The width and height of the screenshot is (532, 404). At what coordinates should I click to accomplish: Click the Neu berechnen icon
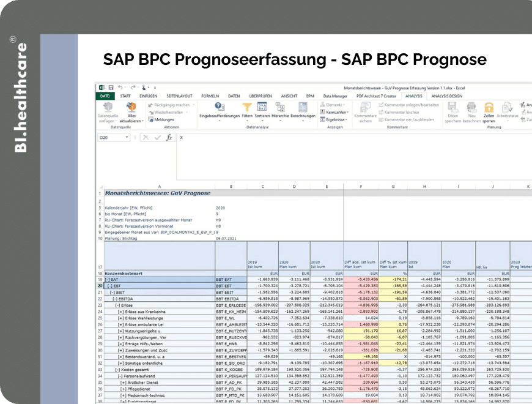point(471,107)
